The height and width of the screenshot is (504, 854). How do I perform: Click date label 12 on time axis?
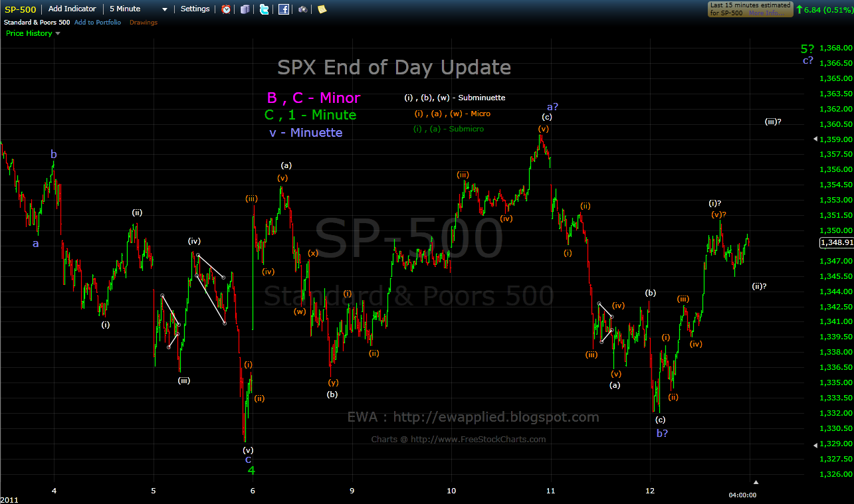[x=650, y=491]
